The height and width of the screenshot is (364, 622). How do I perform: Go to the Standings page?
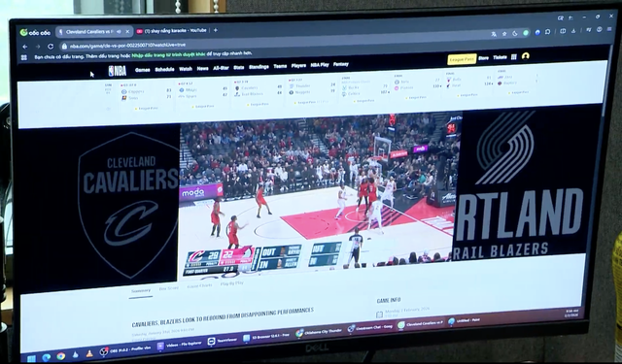pyautogui.click(x=259, y=67)
